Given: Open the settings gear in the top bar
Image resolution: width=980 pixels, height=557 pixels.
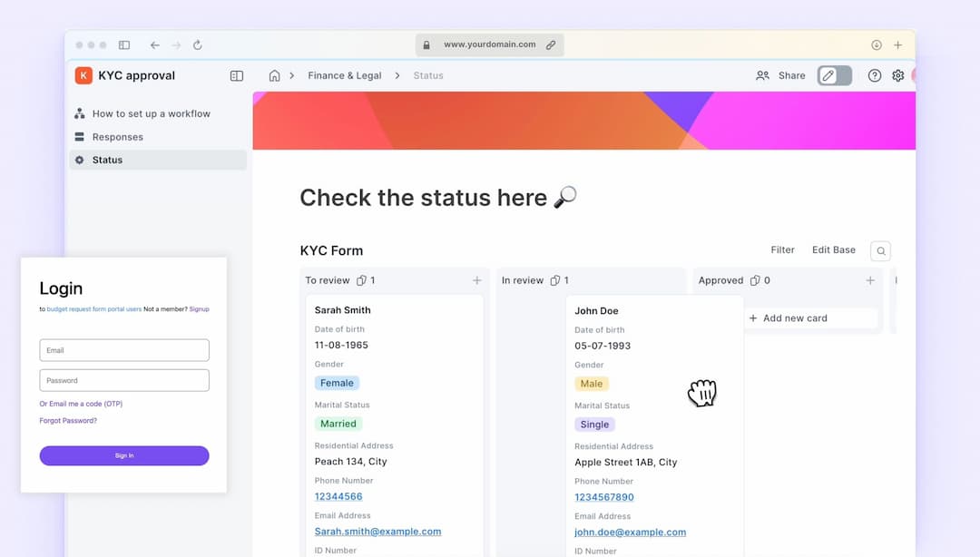Looking at the screenshot, I should coord(897,75).
